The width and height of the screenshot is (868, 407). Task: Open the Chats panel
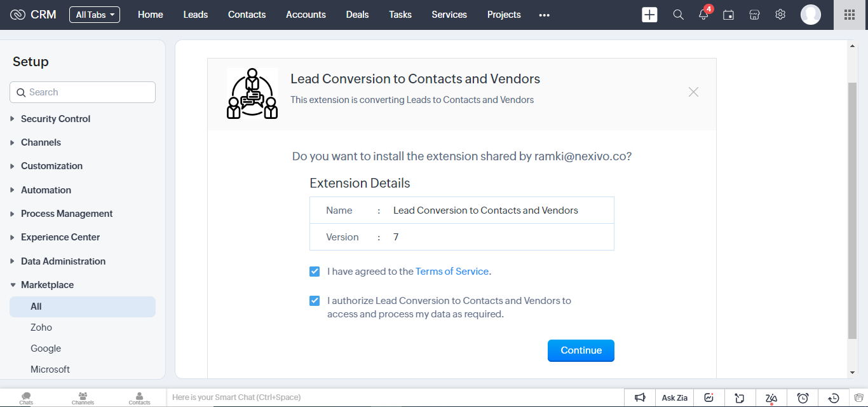(26, 398)
